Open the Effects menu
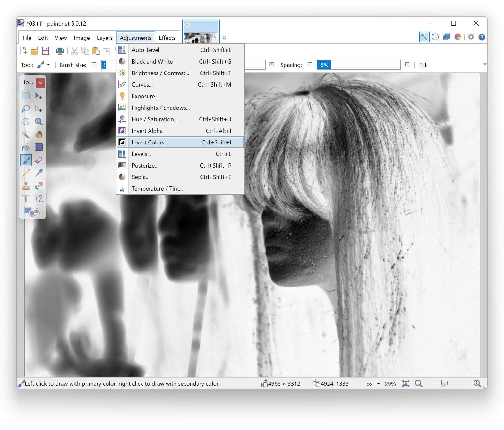 (x=167, y=38)
